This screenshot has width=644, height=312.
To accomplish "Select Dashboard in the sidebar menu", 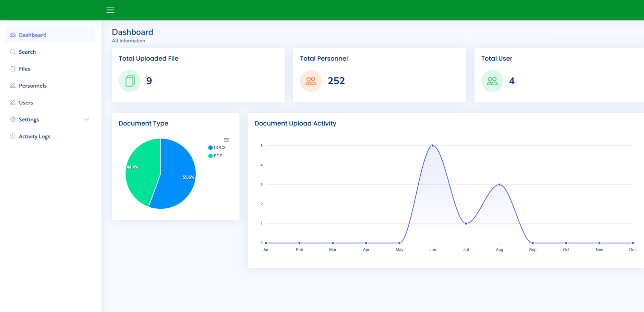I will coord(33,35).
